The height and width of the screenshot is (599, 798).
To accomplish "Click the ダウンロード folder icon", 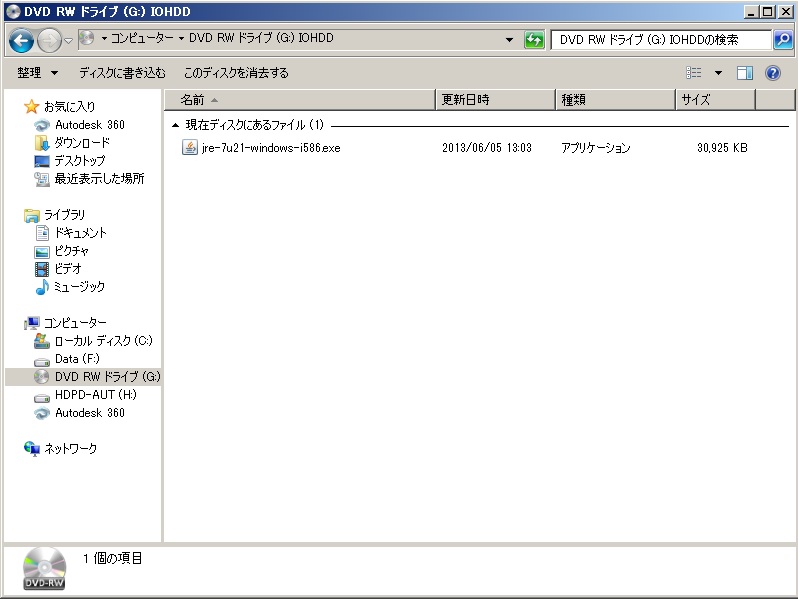I will 42,143.
